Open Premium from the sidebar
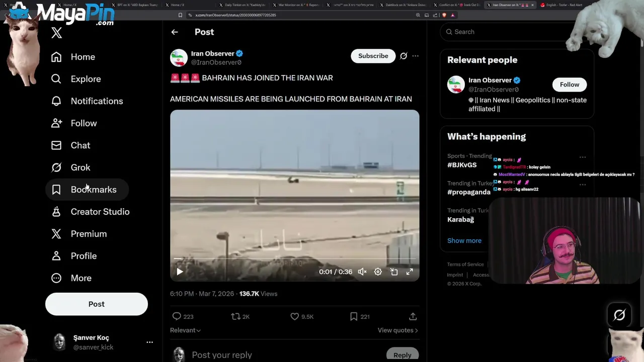 [x=79, y=234]
